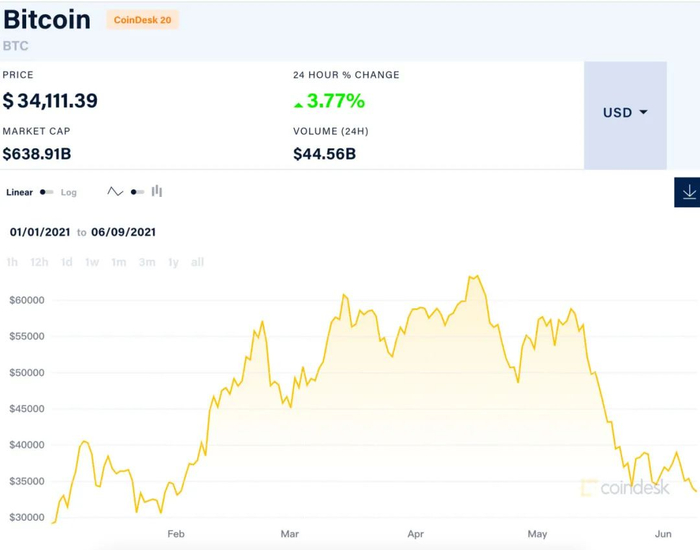Click the CoinDesk 20 badge
This screenshot has width=700, height=550.
point(142,19)
